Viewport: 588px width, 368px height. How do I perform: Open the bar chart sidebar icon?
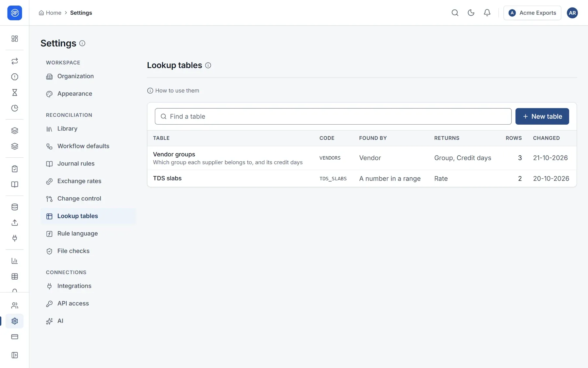pyautogui.click(x=15, y=261)
